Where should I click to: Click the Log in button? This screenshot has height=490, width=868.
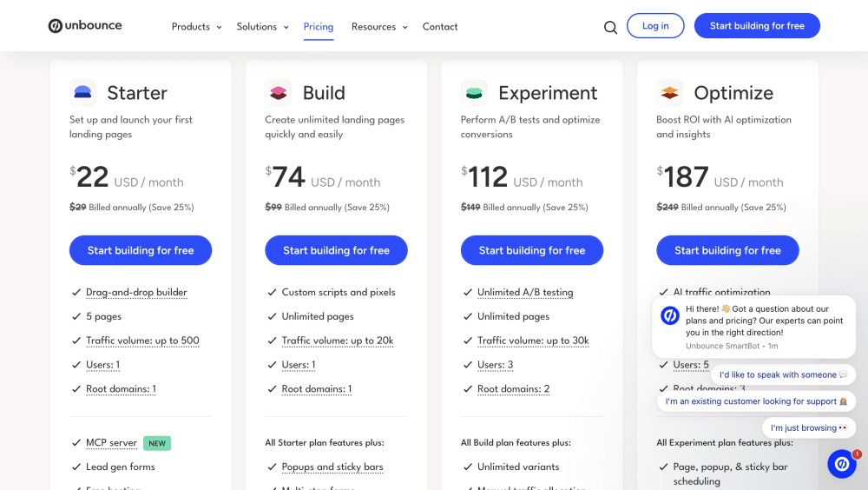655,25
